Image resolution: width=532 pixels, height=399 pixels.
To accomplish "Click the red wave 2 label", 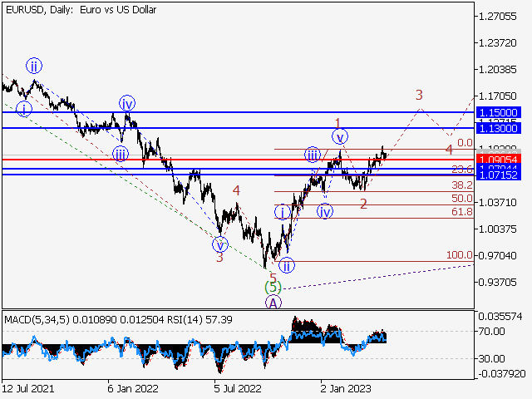I will (363, 204).
